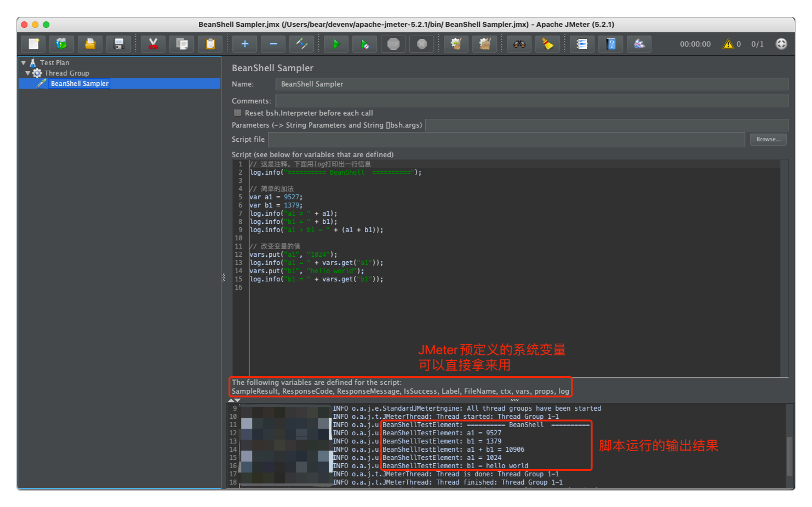This screenshot has height=507, width=812.
Task: Click the 00:00:00 elapsed timer
Action: (695, 44)
